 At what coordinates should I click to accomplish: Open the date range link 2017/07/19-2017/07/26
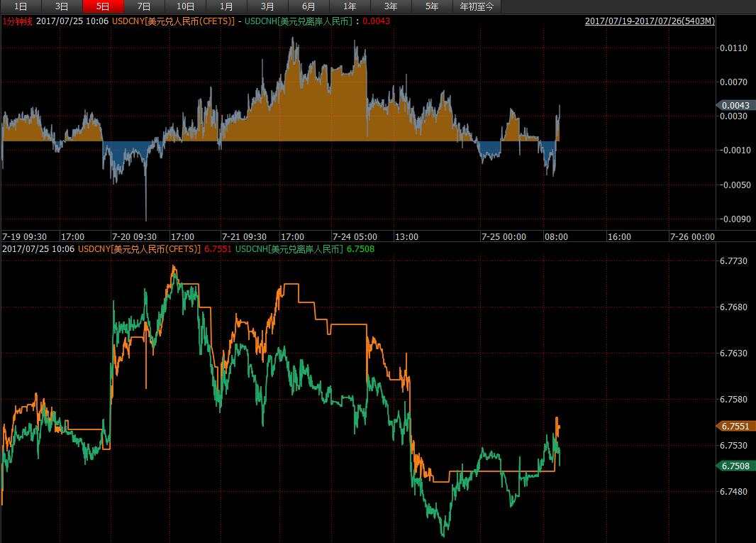click(650, 21)
